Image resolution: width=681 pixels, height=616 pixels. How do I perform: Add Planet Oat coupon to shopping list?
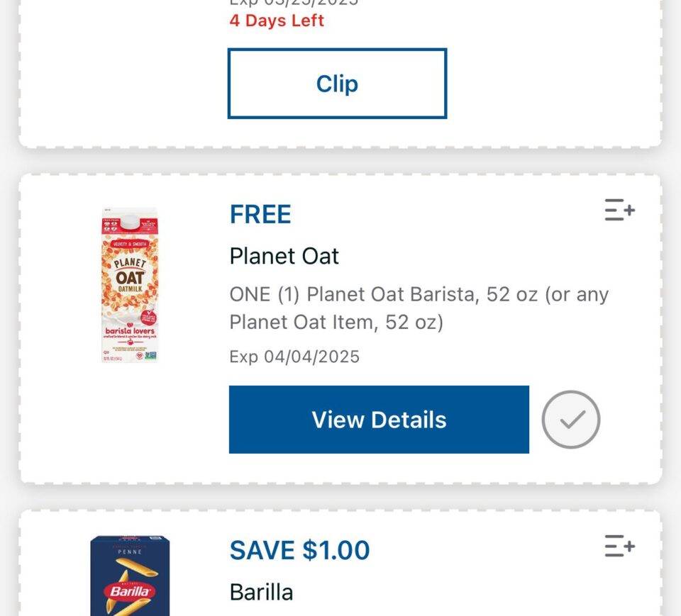click(x=619, y=211)
